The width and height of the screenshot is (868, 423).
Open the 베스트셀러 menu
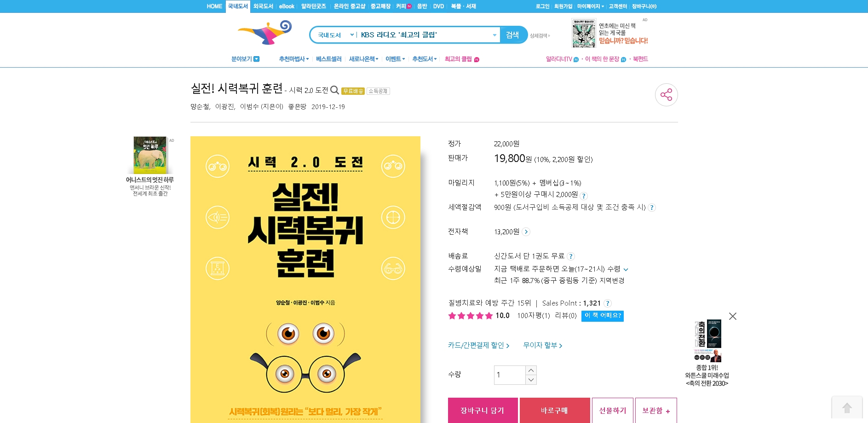(x=328, y=59)
